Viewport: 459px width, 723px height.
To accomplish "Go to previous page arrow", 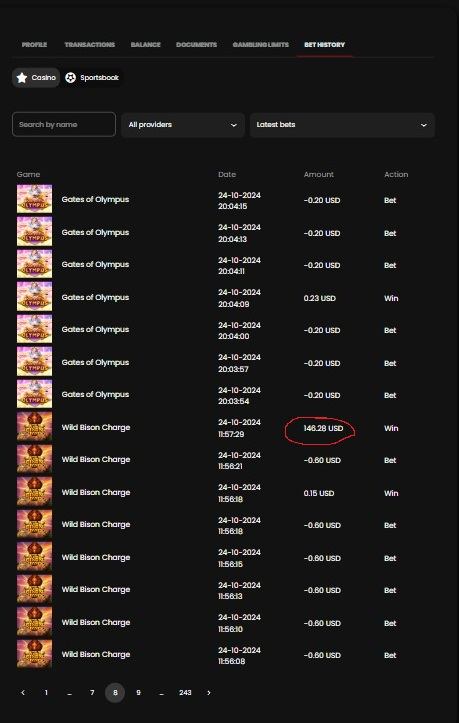I will pyautogui.click(x=23, y=693).
